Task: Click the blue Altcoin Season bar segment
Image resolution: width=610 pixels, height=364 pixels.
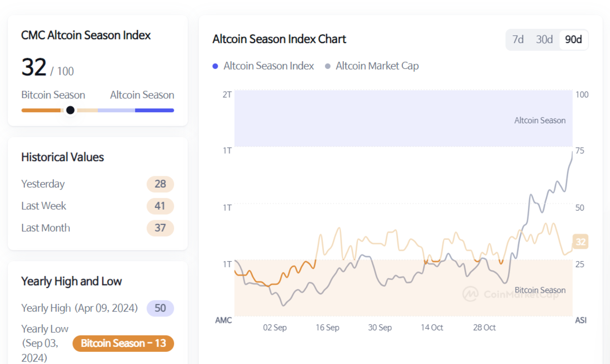Action: pyautogui.click(x=154, y=110)
